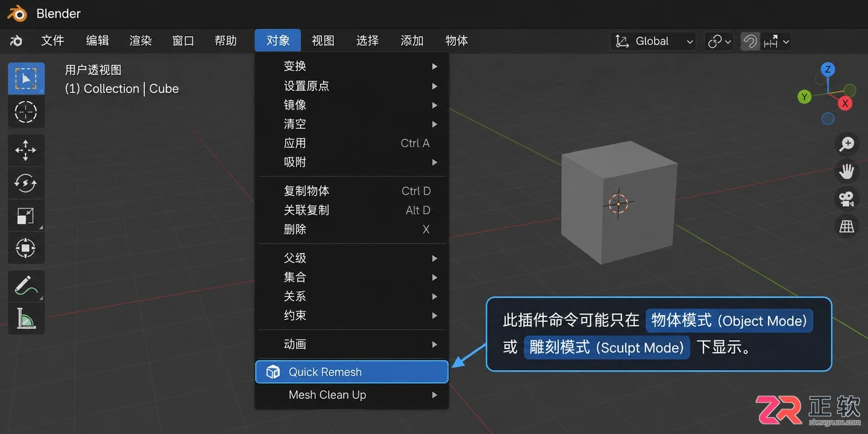The image size is (868, 434).
Task: Open the Global transform orientation dropdown
Action: (653, 41)
